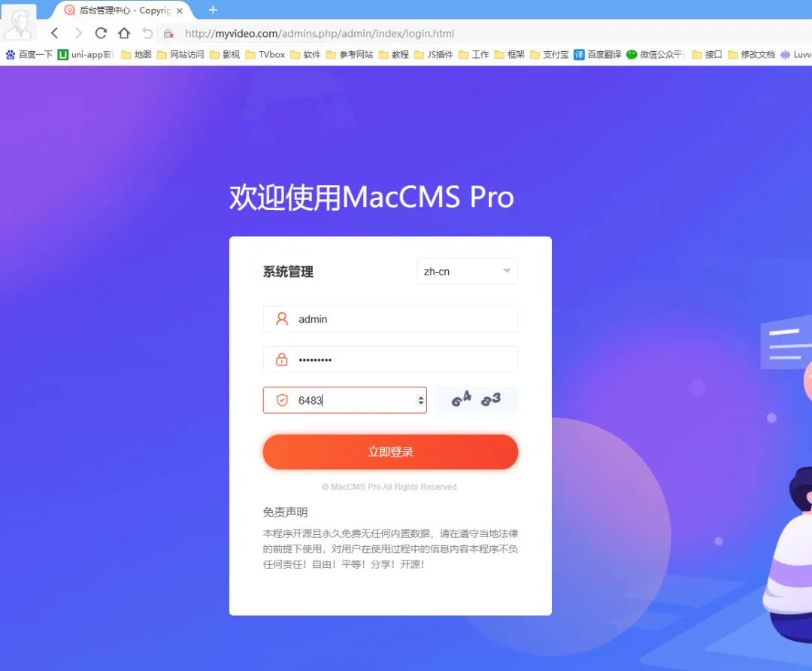Click the 免责声明 heading
Viewport: 812px width, 671px height.
click(286, 512)
